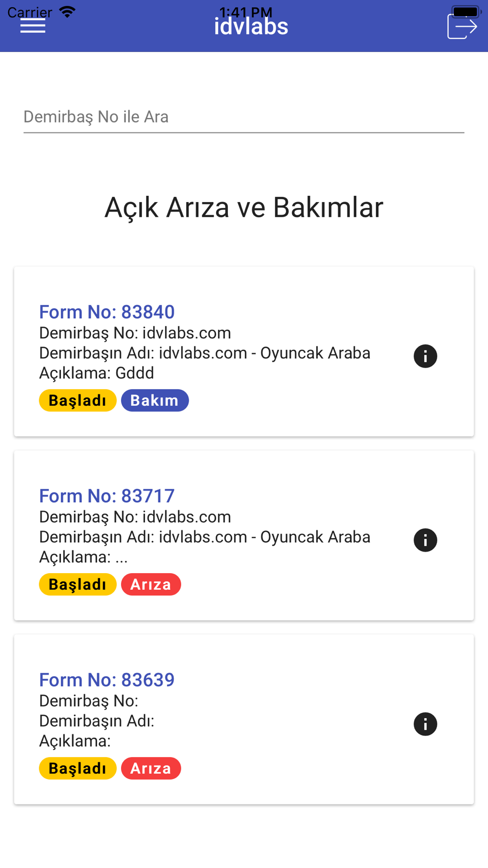Open info for Form No 83639
This screenshot has width=488, height=868.
click(x=426, y=724)
